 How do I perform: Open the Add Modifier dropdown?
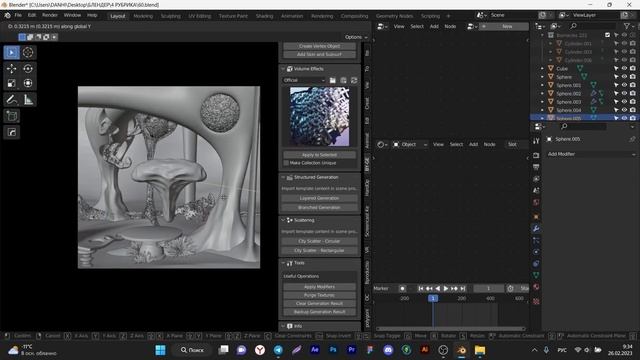point(591,154)
